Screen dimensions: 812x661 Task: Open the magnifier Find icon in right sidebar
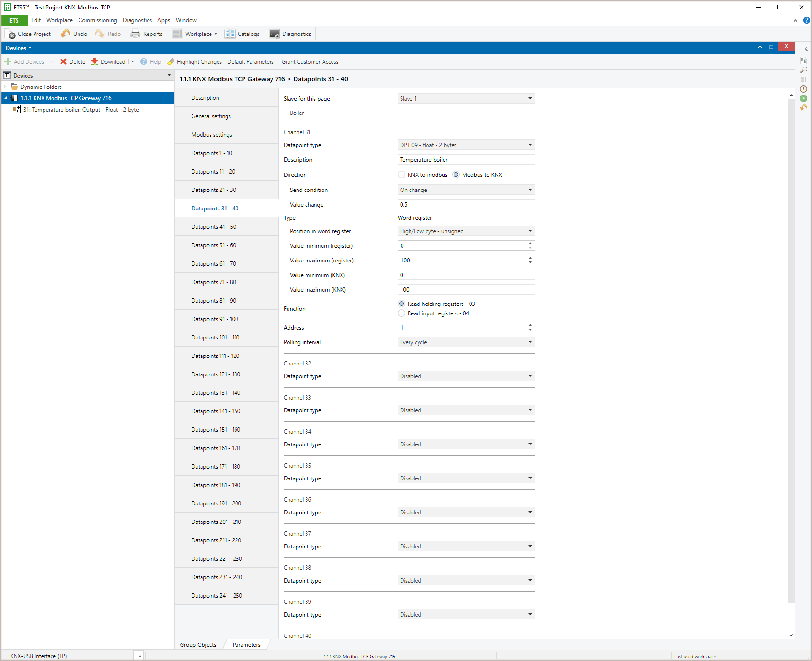tap(803, 70)
